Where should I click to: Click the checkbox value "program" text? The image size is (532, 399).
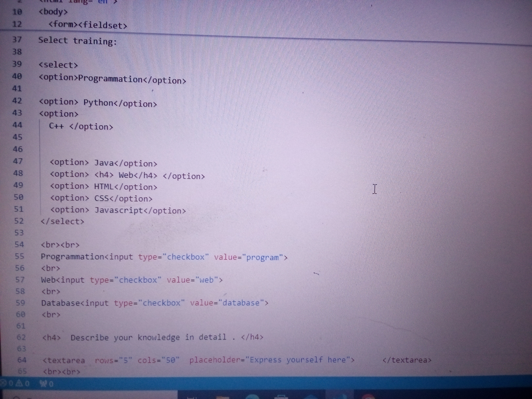pos(262,257)
